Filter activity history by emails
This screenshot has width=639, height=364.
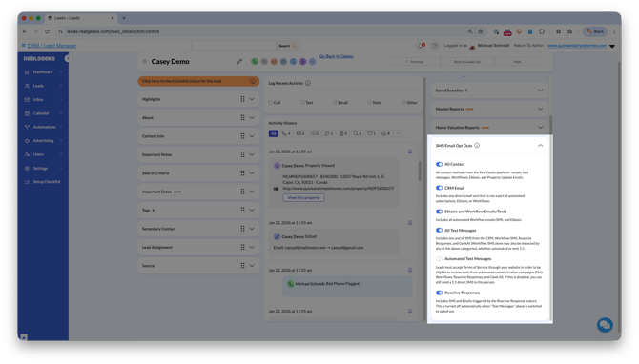pyautogui.click(x=300, y=133)
